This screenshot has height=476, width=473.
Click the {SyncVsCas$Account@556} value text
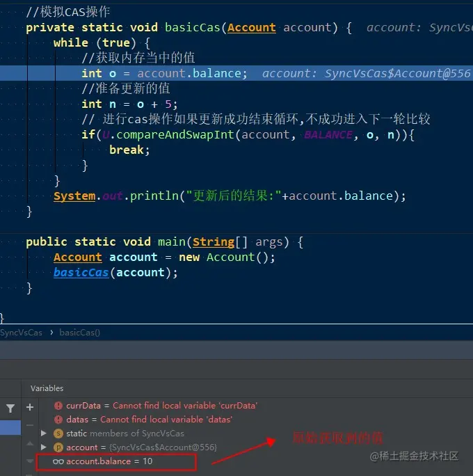(x=163, y=447)
